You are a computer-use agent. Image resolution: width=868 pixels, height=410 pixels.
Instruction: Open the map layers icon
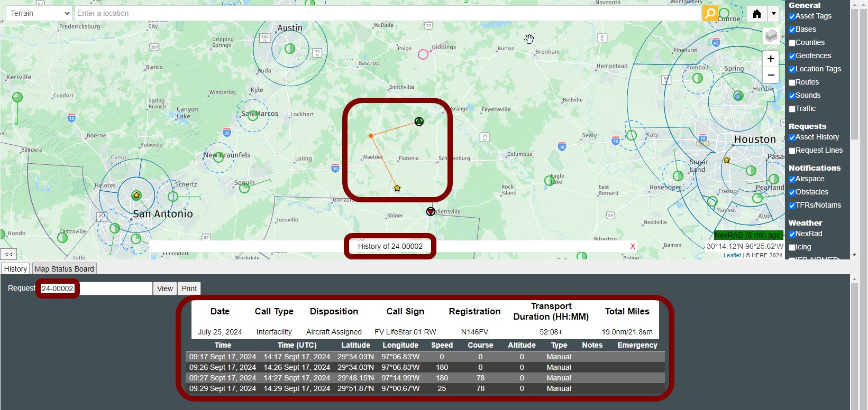(x=771, y=36)
